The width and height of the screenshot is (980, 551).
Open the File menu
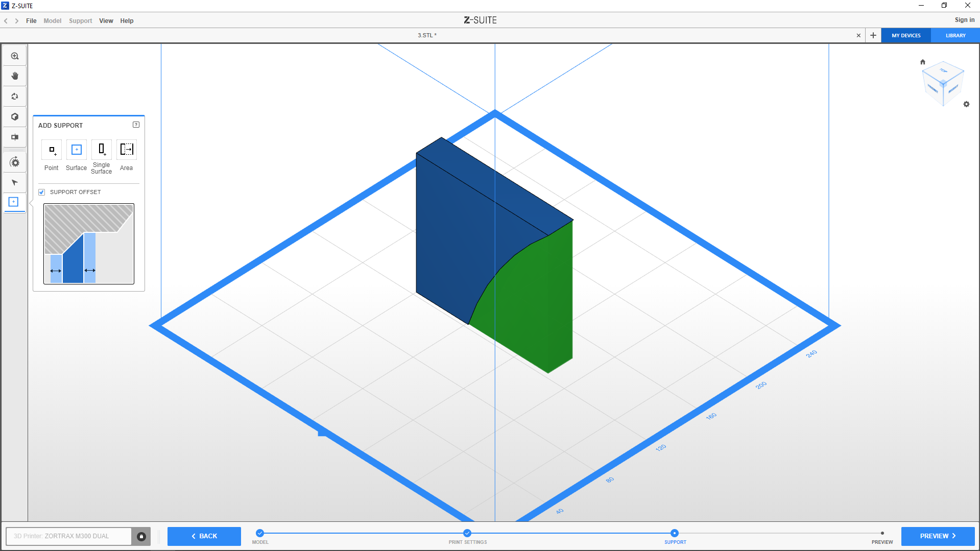[31, 21]
